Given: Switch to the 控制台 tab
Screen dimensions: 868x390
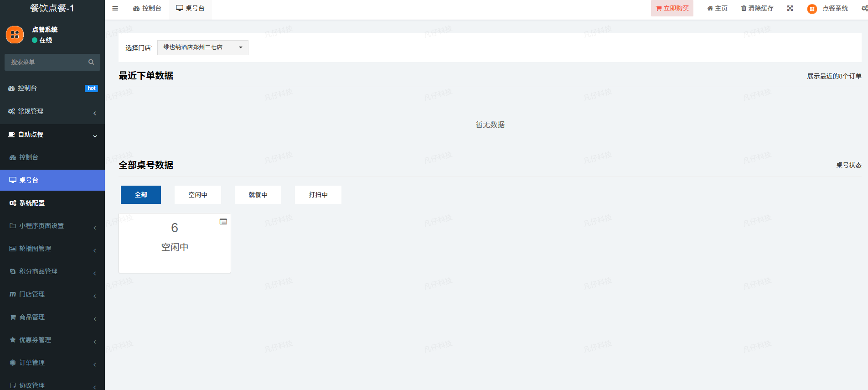Looking at the screenshot, I should 147,8.
